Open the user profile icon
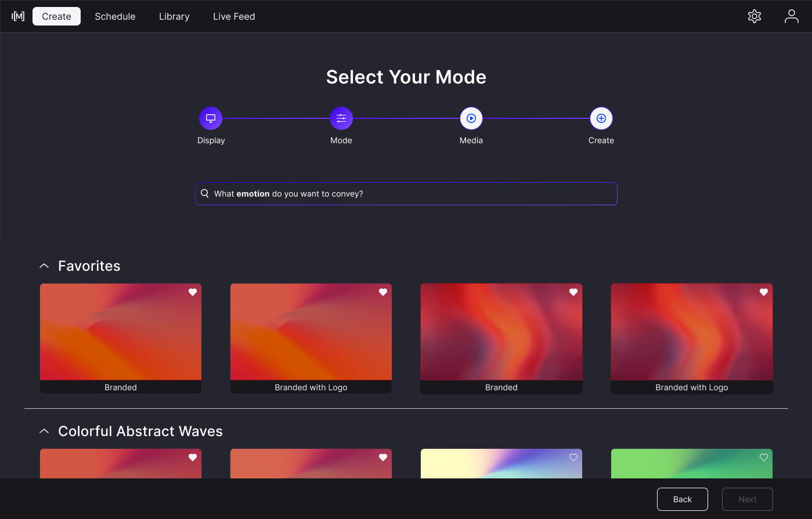The width and height of the screenshot is (812, 519). point(792,16)
